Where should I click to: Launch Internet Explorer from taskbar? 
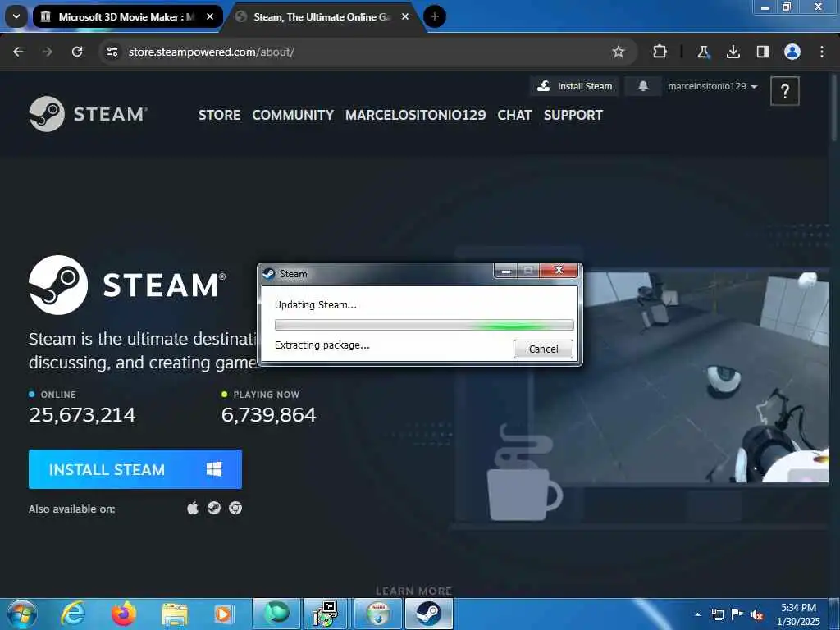73,614
